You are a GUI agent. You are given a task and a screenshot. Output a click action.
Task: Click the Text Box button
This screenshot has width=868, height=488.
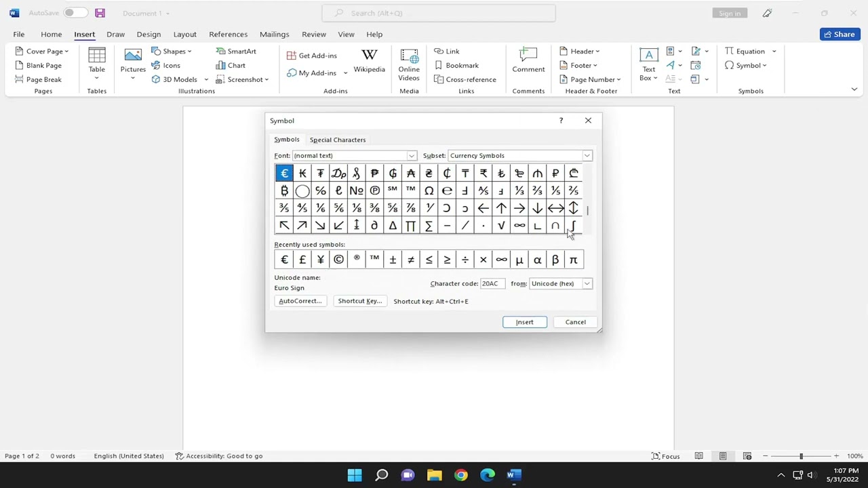648,64
